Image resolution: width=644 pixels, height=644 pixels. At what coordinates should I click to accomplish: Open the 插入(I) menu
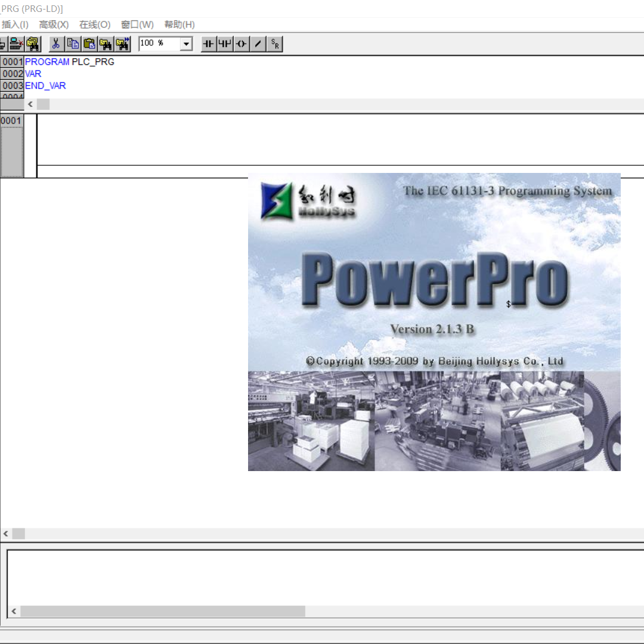coord(14,24)
